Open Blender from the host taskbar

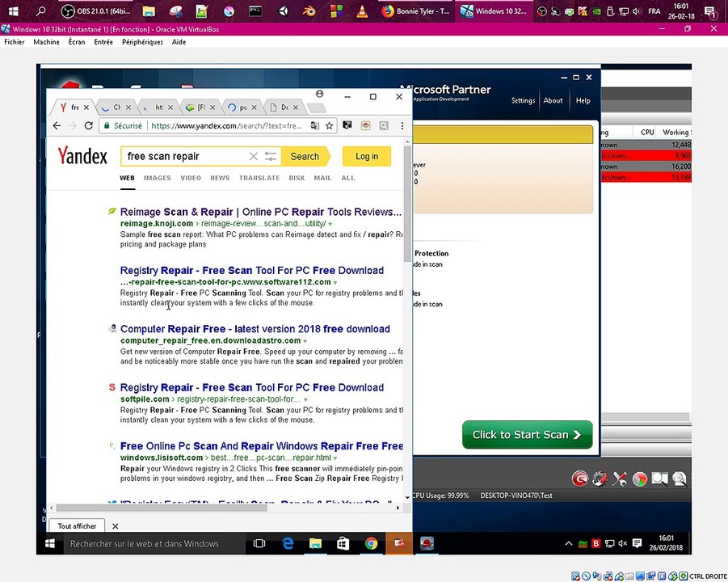(309, 11)
